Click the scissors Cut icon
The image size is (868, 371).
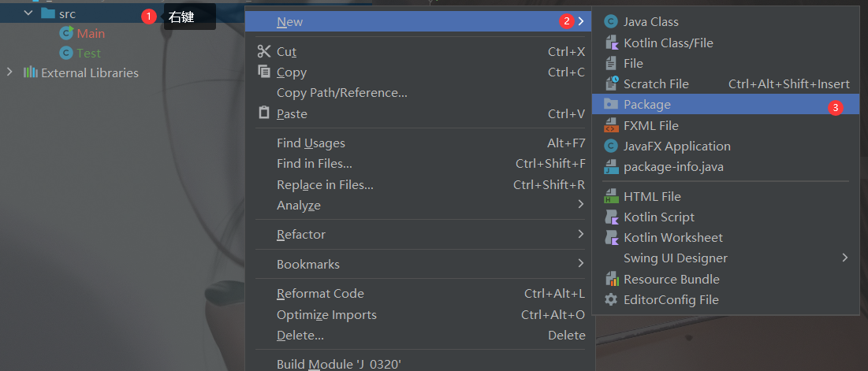264,51
